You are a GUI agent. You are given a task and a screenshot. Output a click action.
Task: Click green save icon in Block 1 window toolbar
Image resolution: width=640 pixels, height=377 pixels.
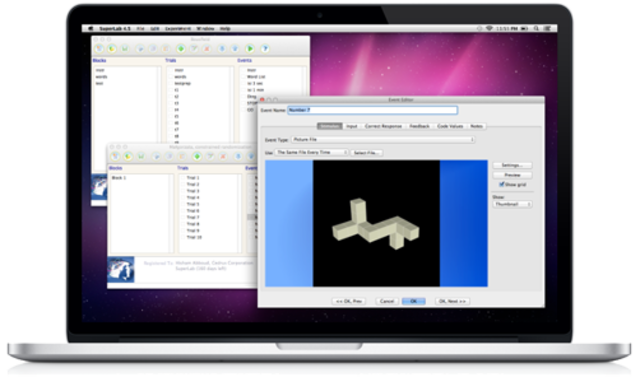141,156
